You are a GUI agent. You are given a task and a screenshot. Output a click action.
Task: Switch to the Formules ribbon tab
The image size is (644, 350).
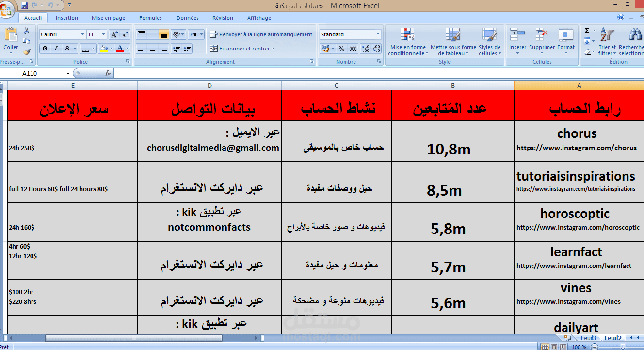(150, 17)
